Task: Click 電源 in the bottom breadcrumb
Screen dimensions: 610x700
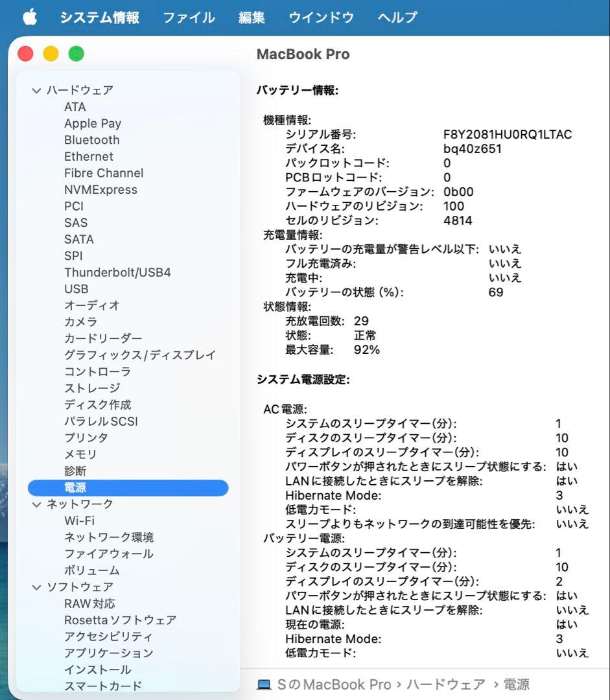Action: (516, 684)
